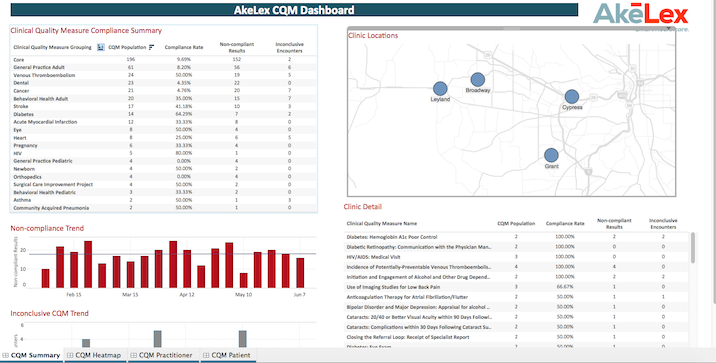
Task: Select the Potentially-Preventable Venous Thromboembolism row
Action: click(x=517, y=267)
